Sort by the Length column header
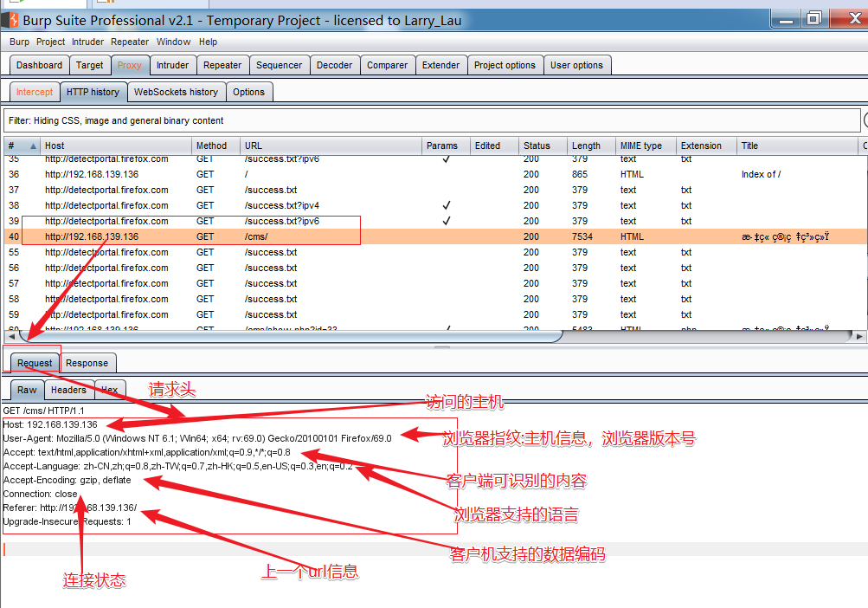This screenshot has height=608, width=868. pyautogui.click(x=591, y=146)
